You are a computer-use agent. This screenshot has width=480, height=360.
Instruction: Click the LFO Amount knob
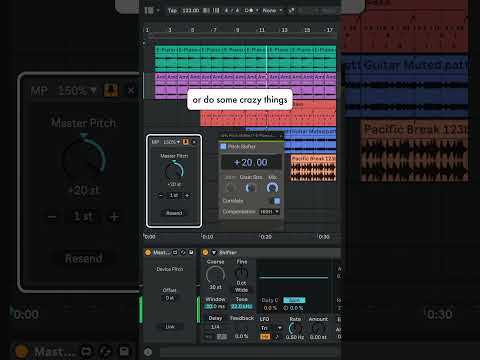(318, 328)
